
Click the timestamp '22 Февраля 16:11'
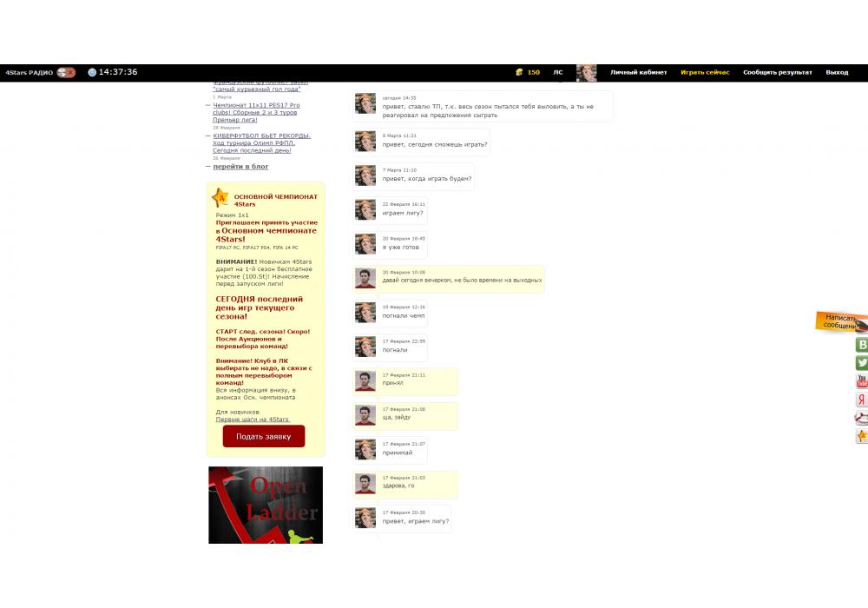click(x=404, y=204)
